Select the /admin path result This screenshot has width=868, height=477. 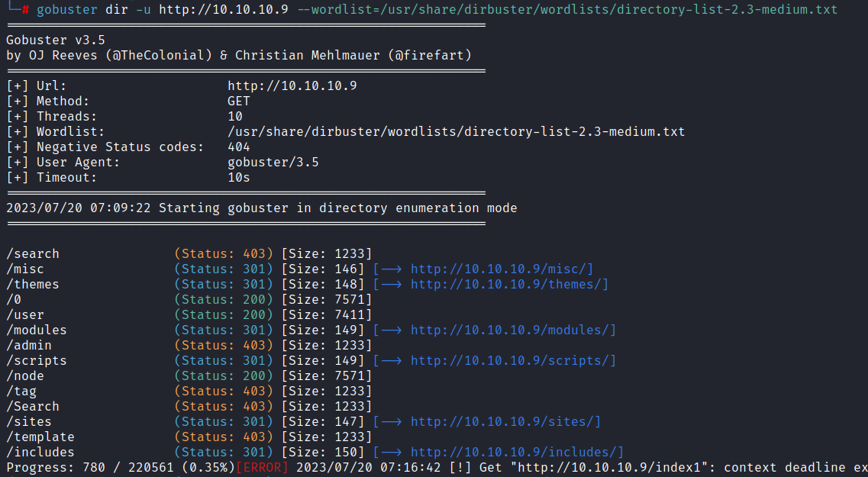click(x=29, y=345)
